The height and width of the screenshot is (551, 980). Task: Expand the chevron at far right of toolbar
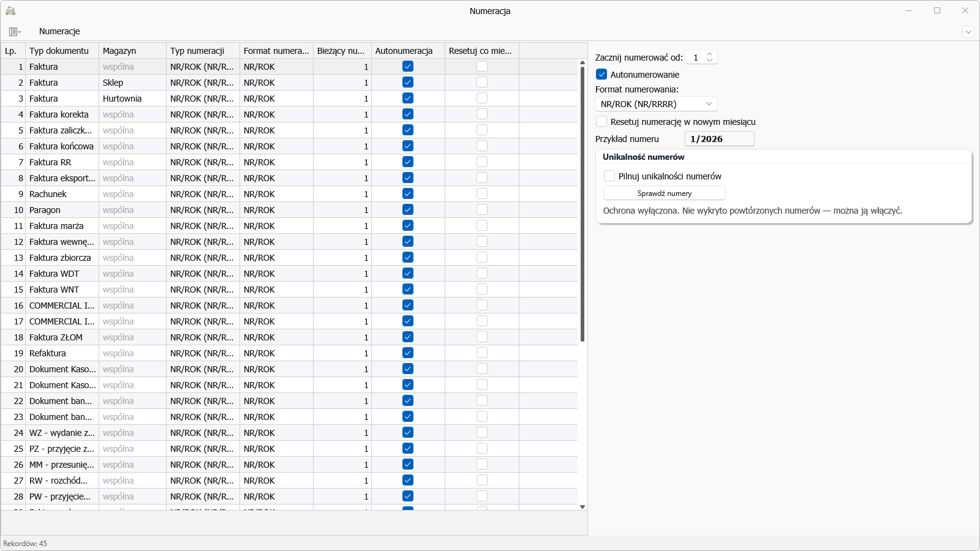point(968,32)
